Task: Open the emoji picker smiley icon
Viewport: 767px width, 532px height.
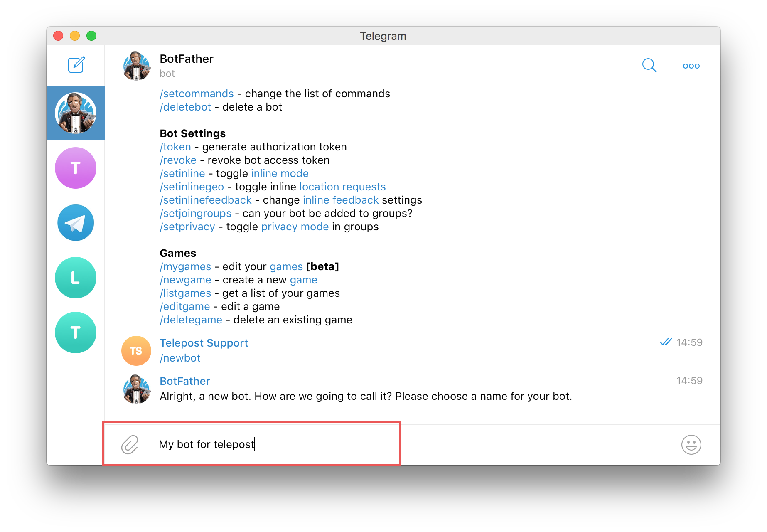Action: (x=691, y=444)
